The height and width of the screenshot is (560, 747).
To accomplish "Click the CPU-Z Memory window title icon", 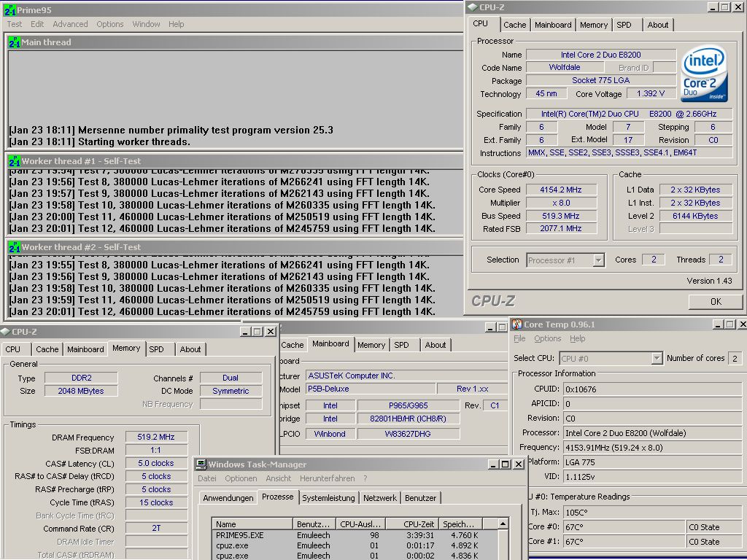I will 6,332.
